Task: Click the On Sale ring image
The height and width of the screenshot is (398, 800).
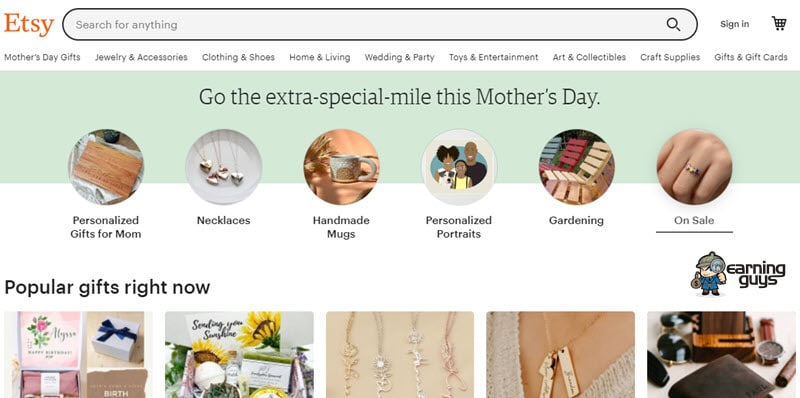Action: (x=694, y=167)
